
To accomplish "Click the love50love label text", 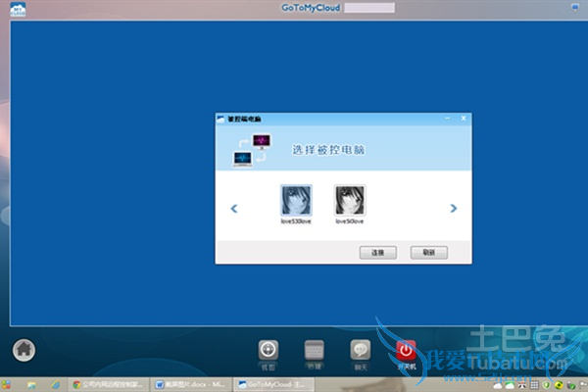I will coord(350,221).
